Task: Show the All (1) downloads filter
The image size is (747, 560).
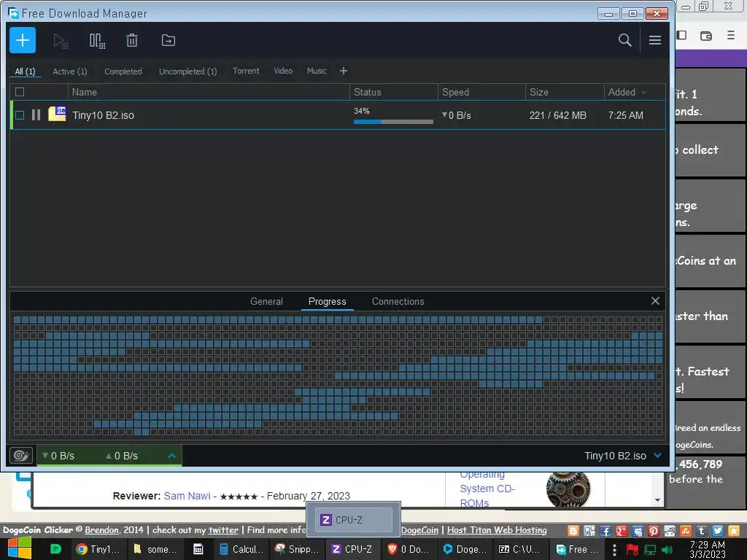Action: tap(25, 71)
